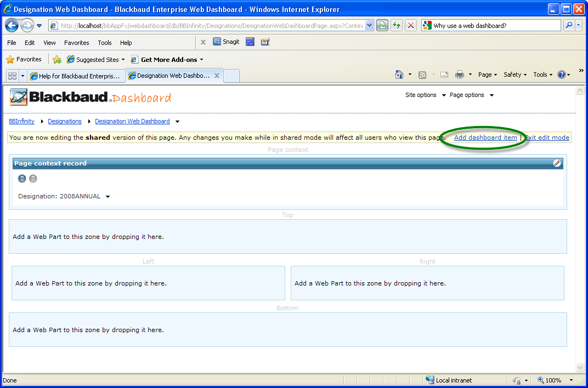Click the Snagit window icon next to Snagit
Screen dimensions: 588x388
(x=250, y=42)
